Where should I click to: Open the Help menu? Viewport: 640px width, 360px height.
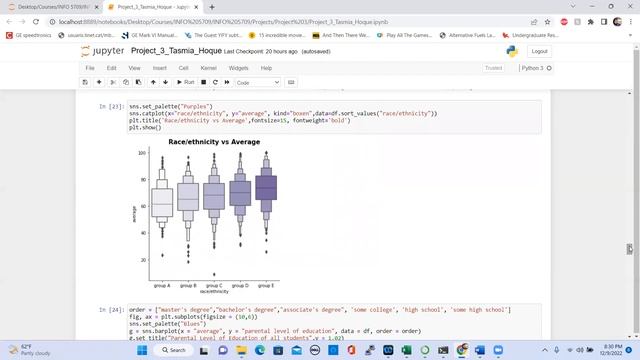pos(266,68)
